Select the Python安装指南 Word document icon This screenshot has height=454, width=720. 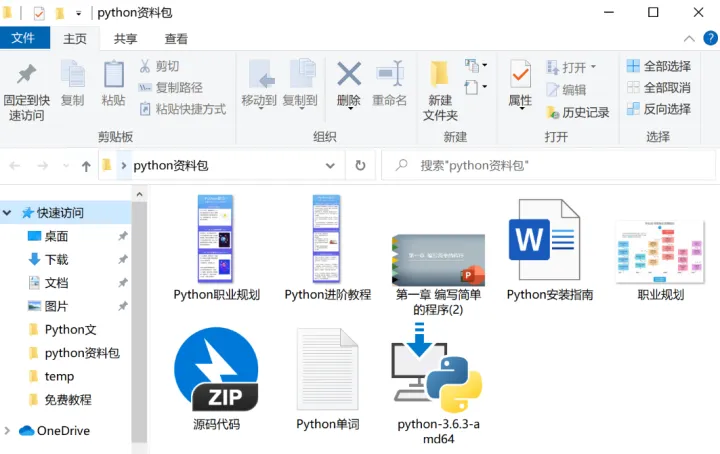click(545, 240)
